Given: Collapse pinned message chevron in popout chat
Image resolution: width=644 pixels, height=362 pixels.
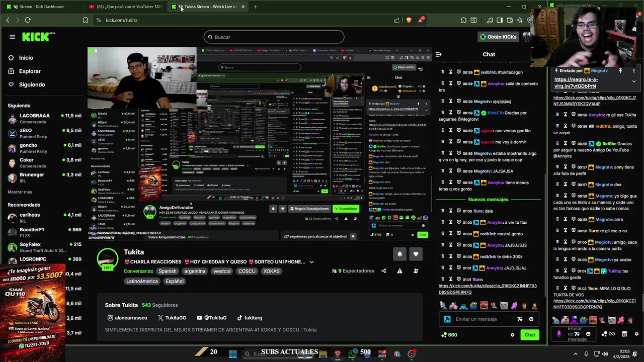Looking at the screenshot, I should [634, 81].
